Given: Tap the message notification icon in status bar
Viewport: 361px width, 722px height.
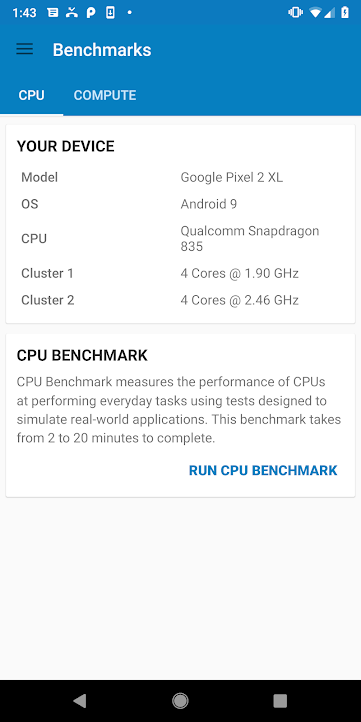Looking at the screenshot, I should click(x=52, y=13).
